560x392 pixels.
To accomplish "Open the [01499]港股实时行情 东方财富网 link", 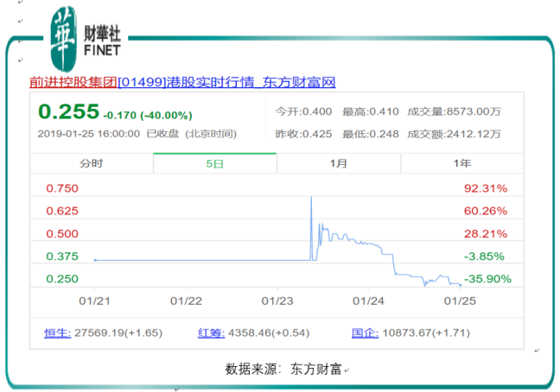I will pyautogui.click(x=226, y=82).
